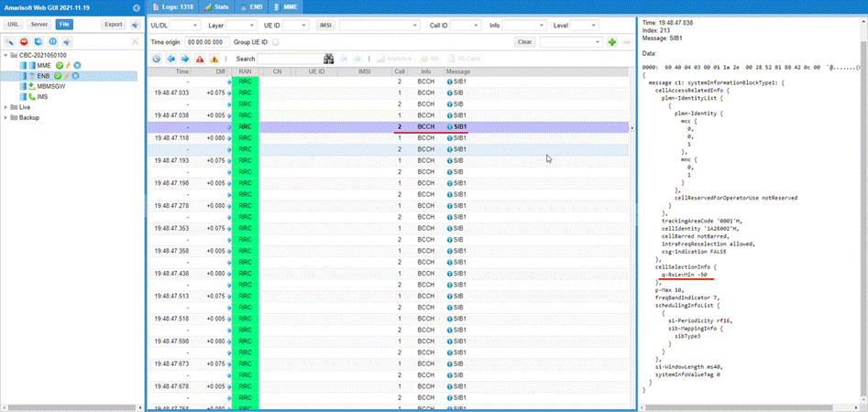Click the green plus add-filter icon
This screenshot has height=412, width=868.
click(612, 42)
